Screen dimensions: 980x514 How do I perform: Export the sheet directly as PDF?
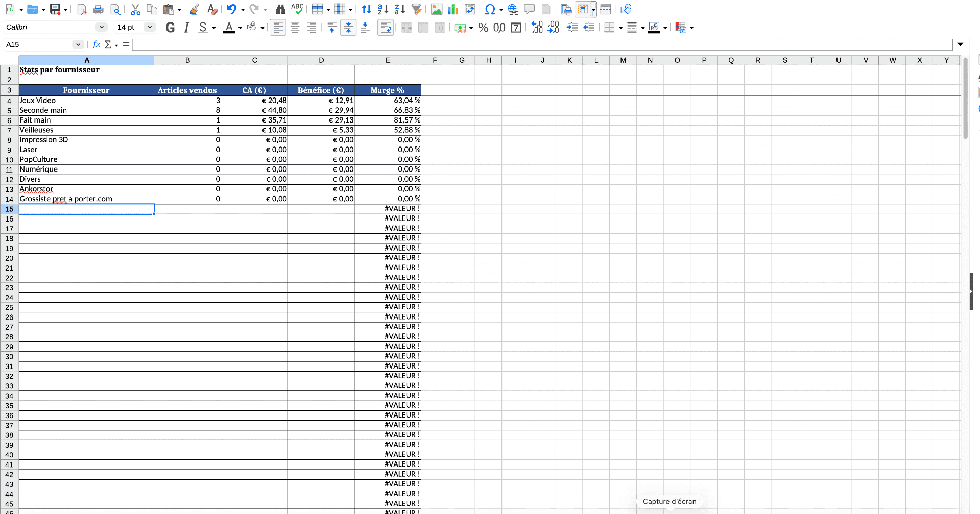tap(82, 9)
